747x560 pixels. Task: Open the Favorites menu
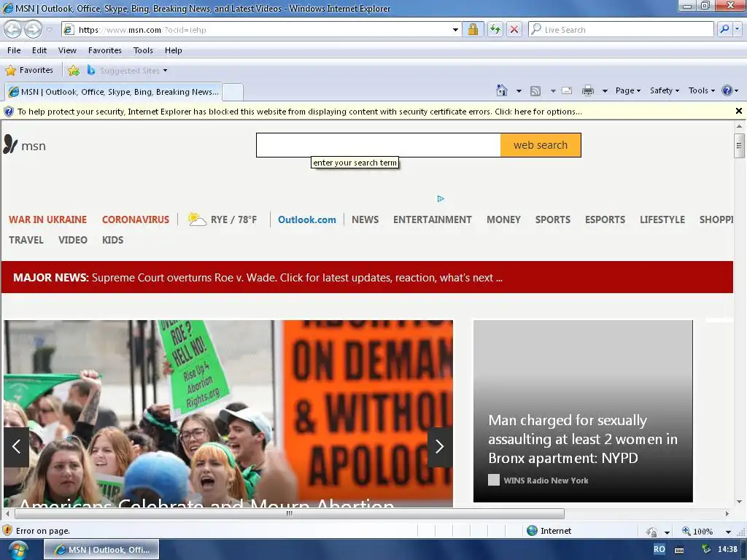[x=105, y=50]
